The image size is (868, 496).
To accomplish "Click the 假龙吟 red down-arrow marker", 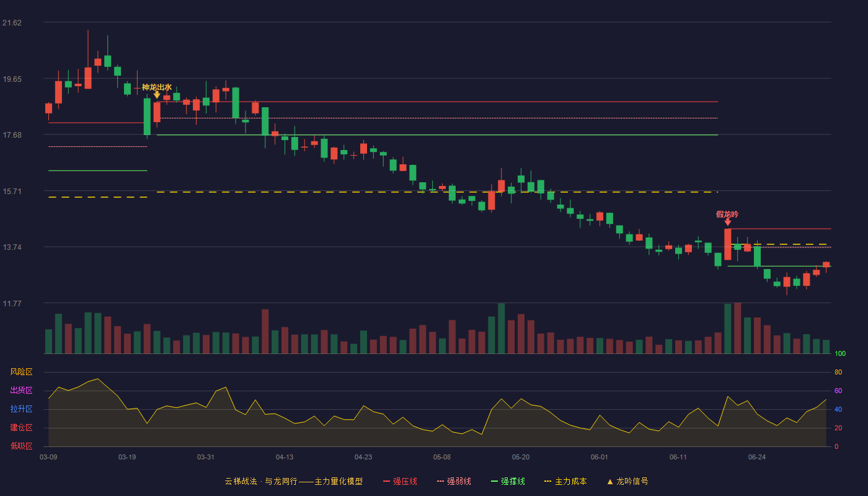I will [x=727, y=222].
